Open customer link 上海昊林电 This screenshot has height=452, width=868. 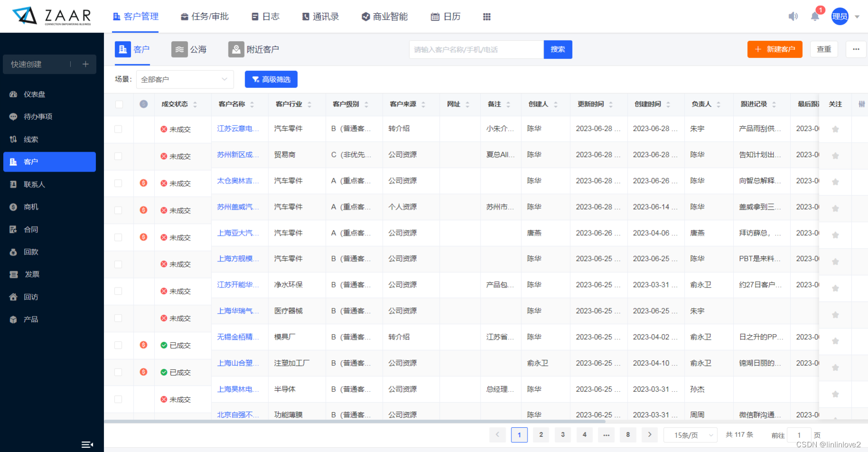238,389
